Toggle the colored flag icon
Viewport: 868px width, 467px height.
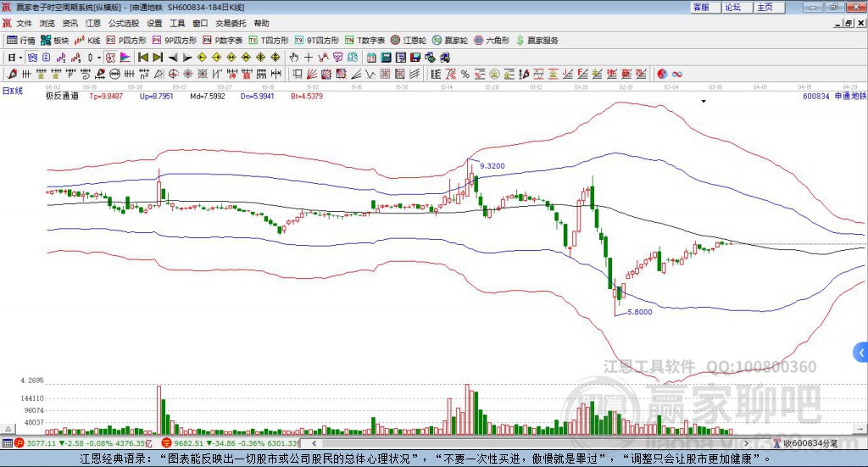pos(125,58)
